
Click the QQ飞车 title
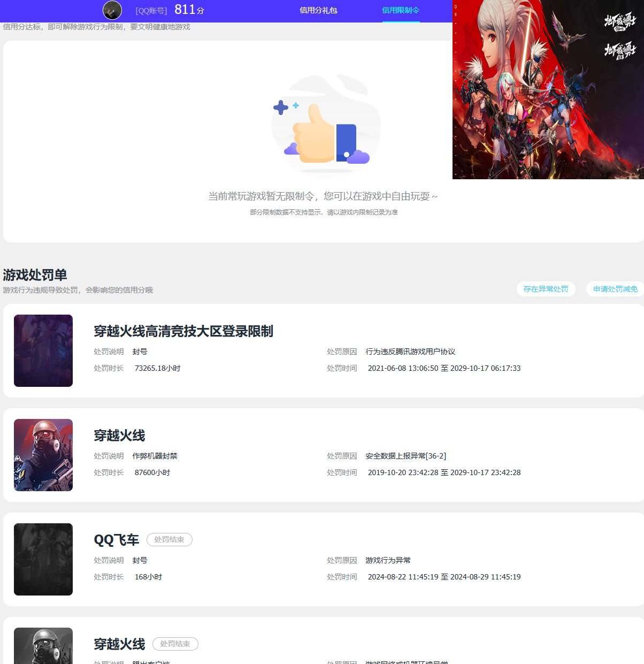[x=117, y=540]
